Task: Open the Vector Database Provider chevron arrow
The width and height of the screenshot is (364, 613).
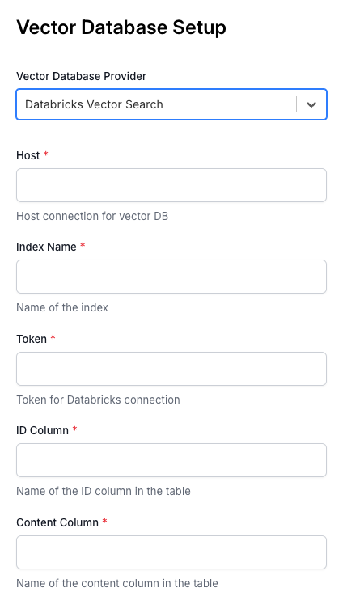Action: [311, 104]
